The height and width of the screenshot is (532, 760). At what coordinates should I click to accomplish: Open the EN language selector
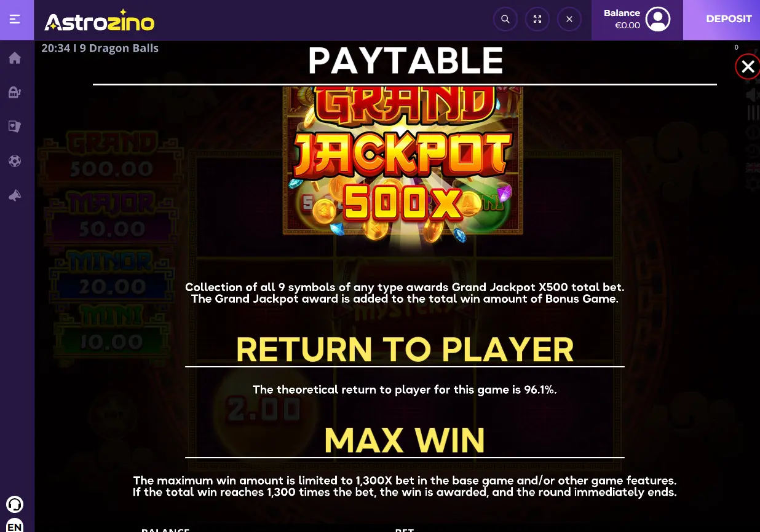point(15,526)
